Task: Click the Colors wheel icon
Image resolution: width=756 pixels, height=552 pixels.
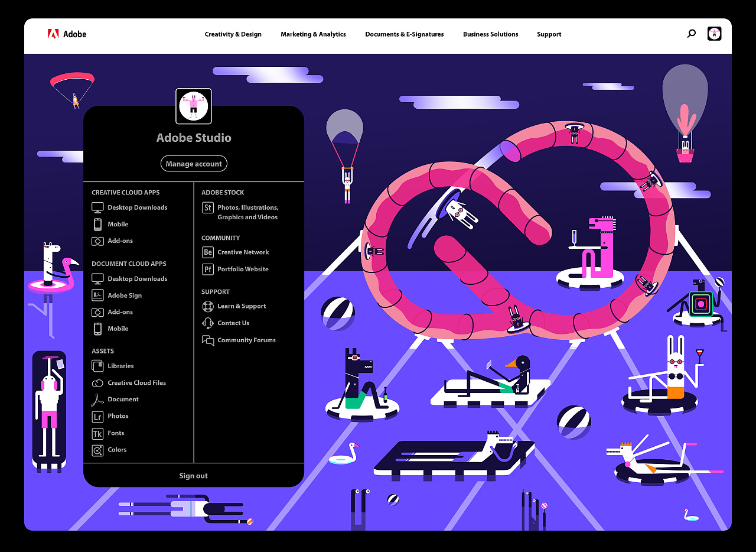Action: [97, 450]
